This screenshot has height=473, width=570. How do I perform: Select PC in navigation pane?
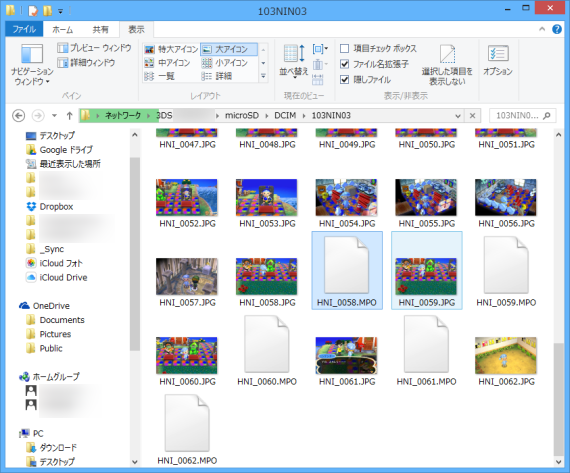pos(31,433)
